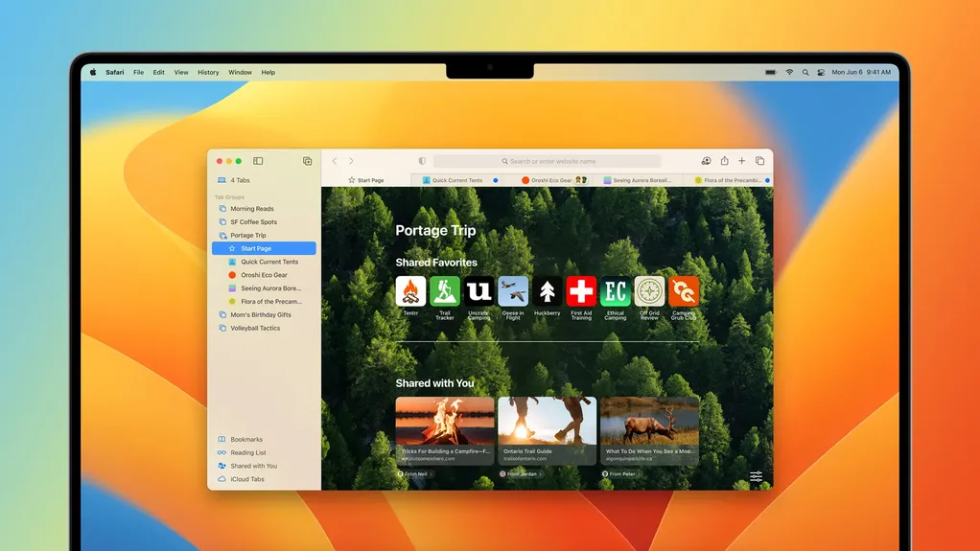Open macOS Control Center icon
Screen dimensions: 980x551
pos(821,73)
